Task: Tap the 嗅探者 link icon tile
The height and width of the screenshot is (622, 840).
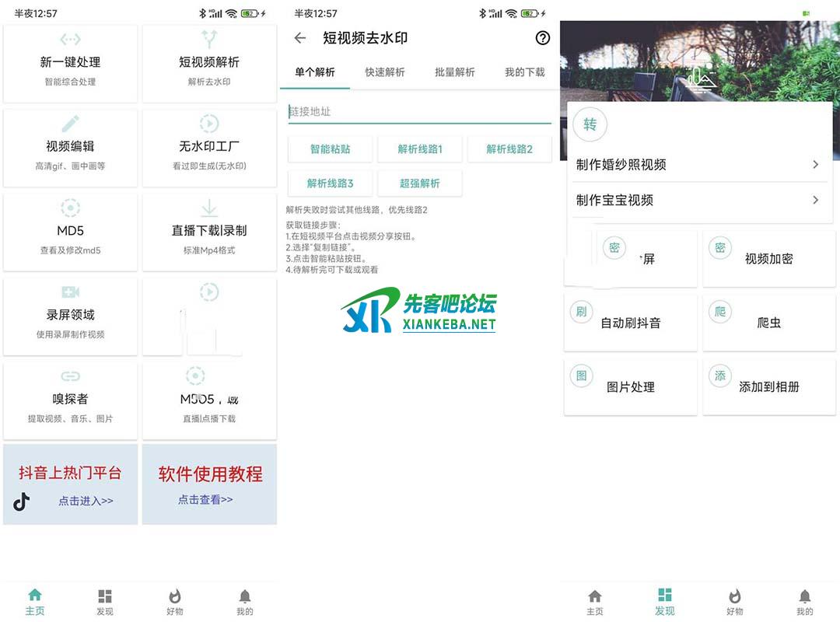Action: (x=71, y=376)
